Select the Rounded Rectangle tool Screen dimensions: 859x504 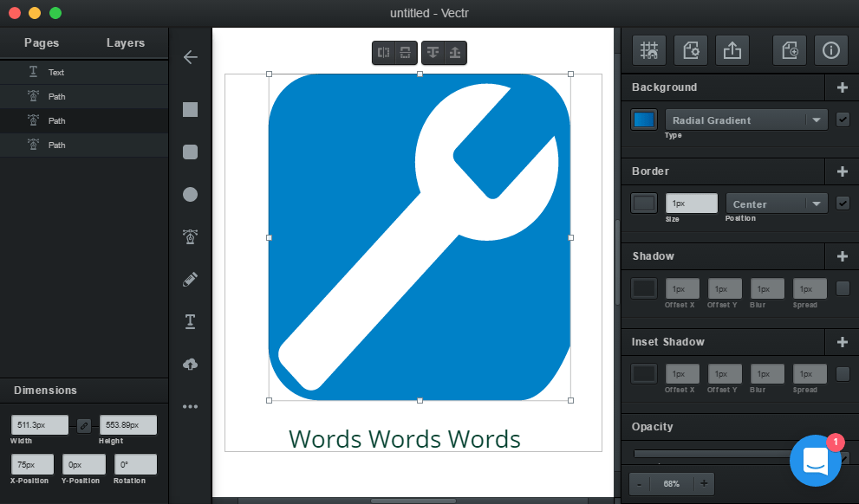[190, 152]
